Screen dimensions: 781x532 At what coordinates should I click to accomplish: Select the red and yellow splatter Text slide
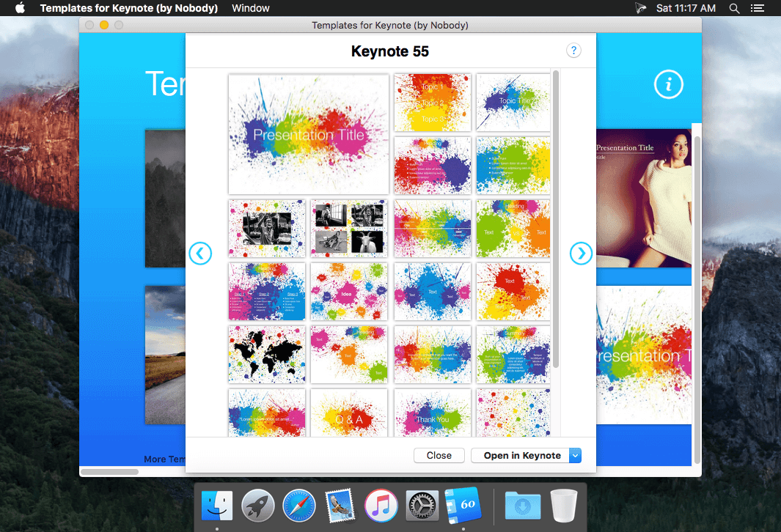[x=513, y=292]
